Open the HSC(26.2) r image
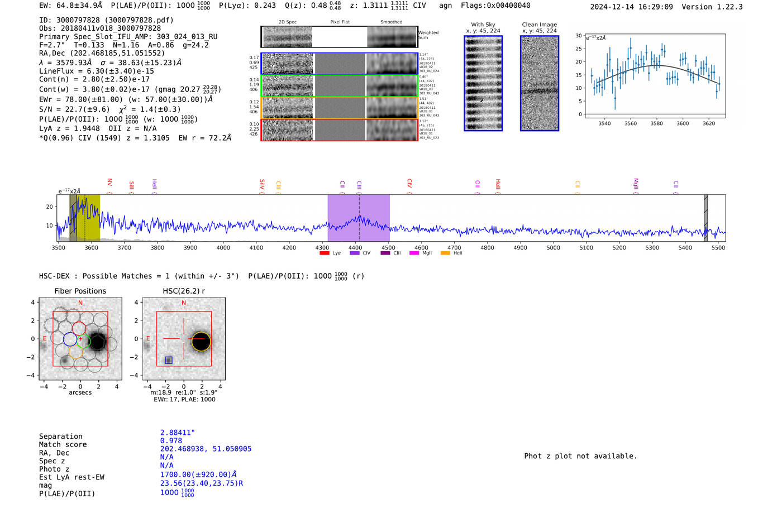 (x=184, y=339)
